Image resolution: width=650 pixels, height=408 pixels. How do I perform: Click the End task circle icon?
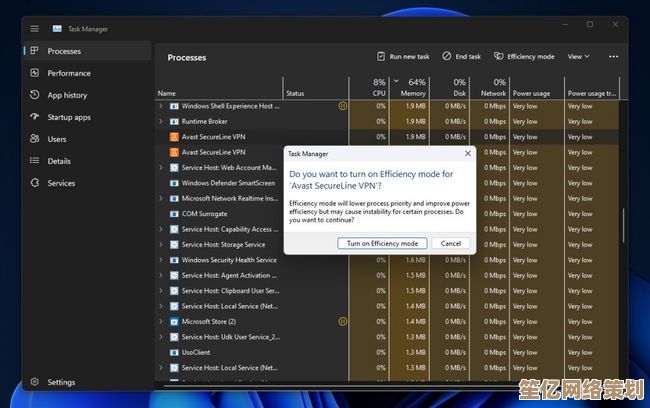click(446, 56)
